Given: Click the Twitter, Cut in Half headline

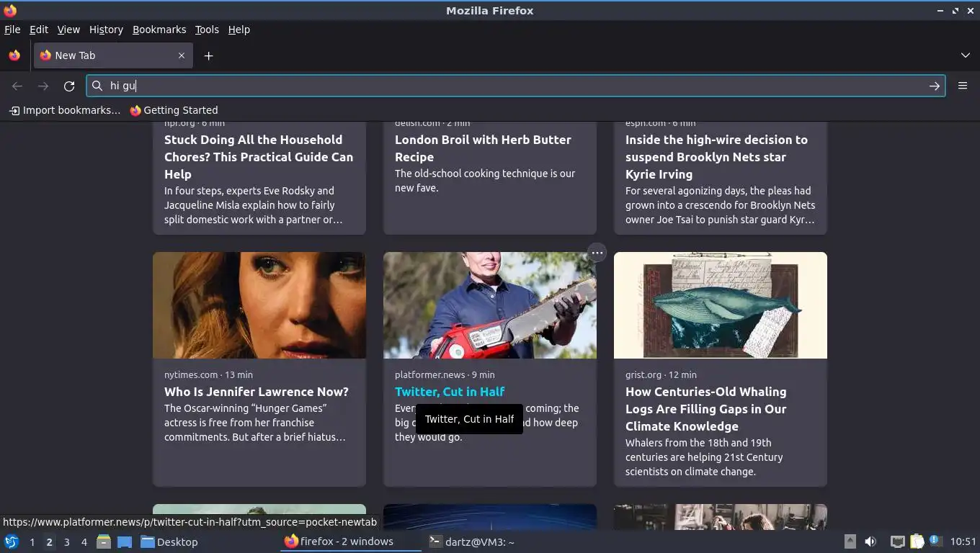Looking at the screenshot, I should pyautogui.click(x=450, y=392).
